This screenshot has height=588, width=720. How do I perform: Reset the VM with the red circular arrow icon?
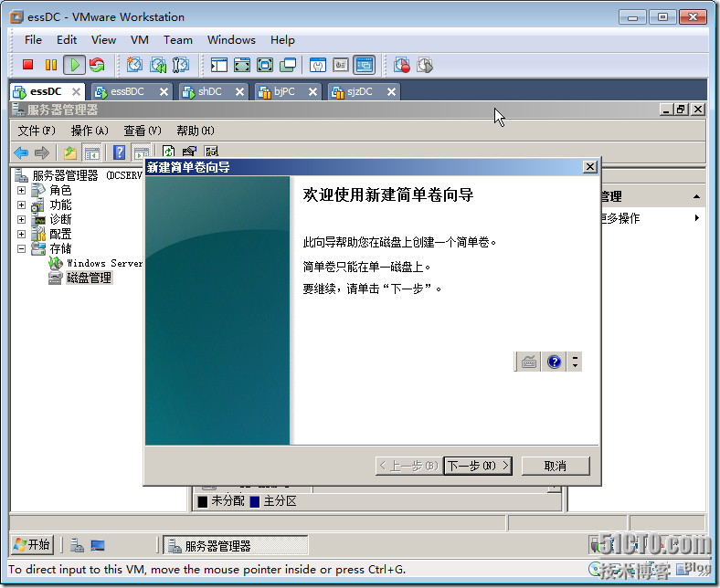(97, 65)
